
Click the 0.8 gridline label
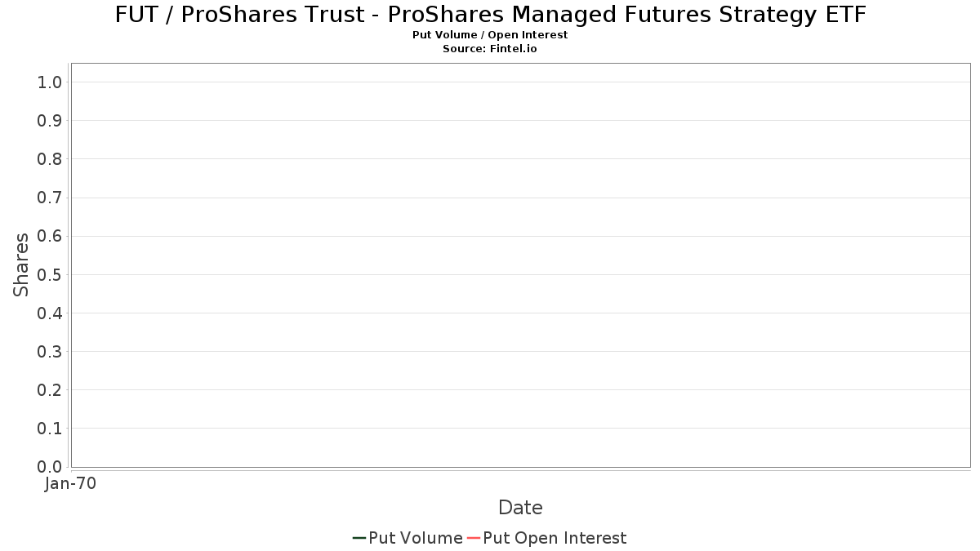(50, 158)
